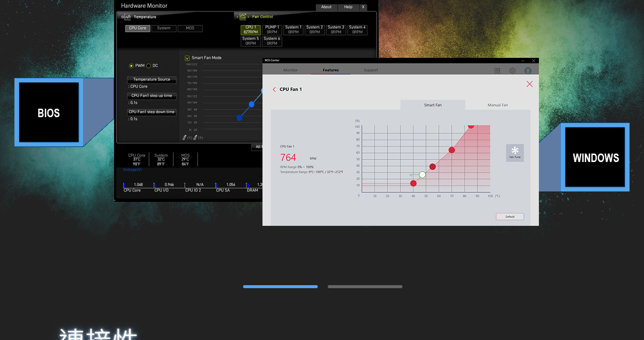Screen dimensions: 644x340
Task: Click the CPU I/O voltage value 0.946
Action: tap(169, 185)
